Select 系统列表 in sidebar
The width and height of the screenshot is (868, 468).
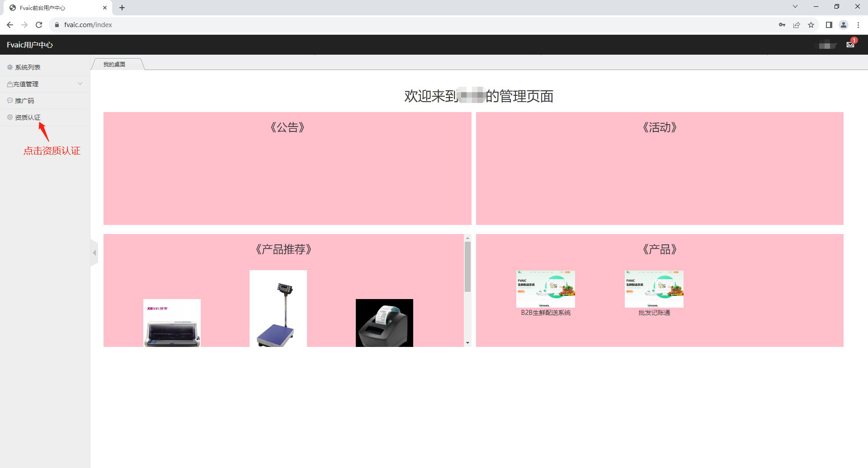(x=28, y=67)
